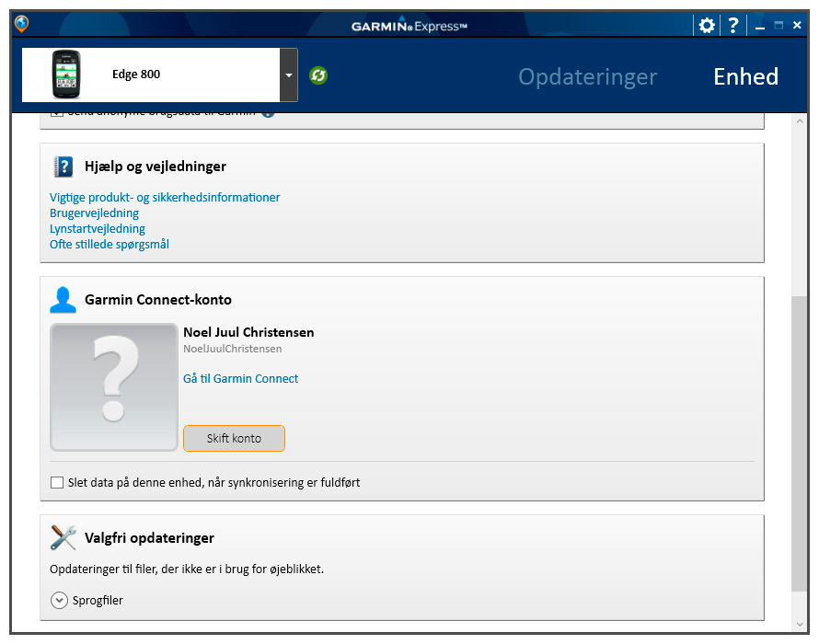Click the account name Noel Juul Christensen
This screenshot has width=819, height=644.
click(x=248, y=332)
